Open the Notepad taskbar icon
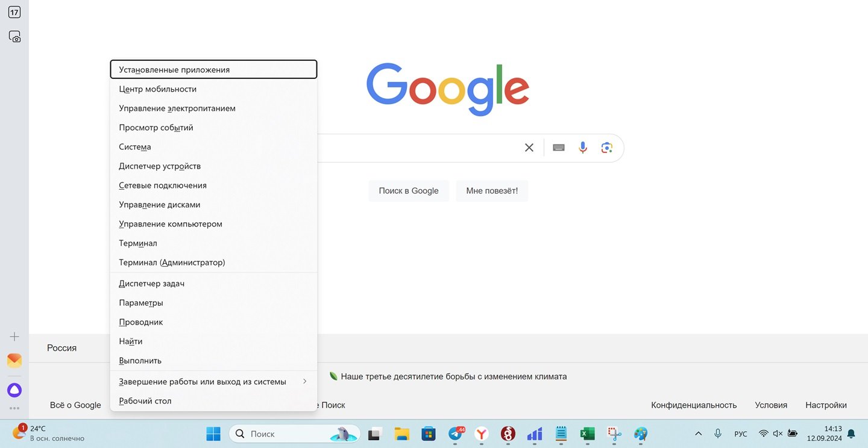Viewport: 868px width, 448px height. pos(561,434)
